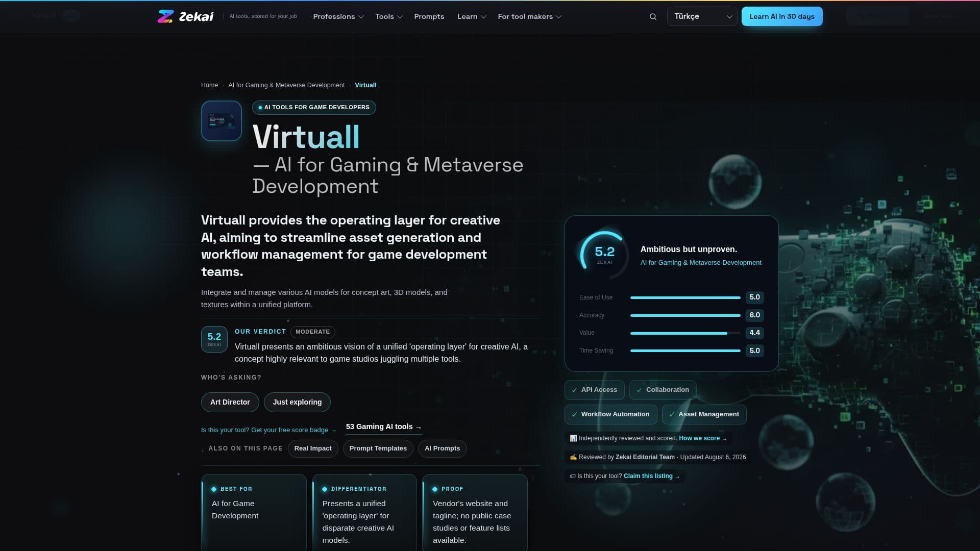Click the Zekai Editorial Team name
This screenshot has height=551, width=980.
pos(645,457)
